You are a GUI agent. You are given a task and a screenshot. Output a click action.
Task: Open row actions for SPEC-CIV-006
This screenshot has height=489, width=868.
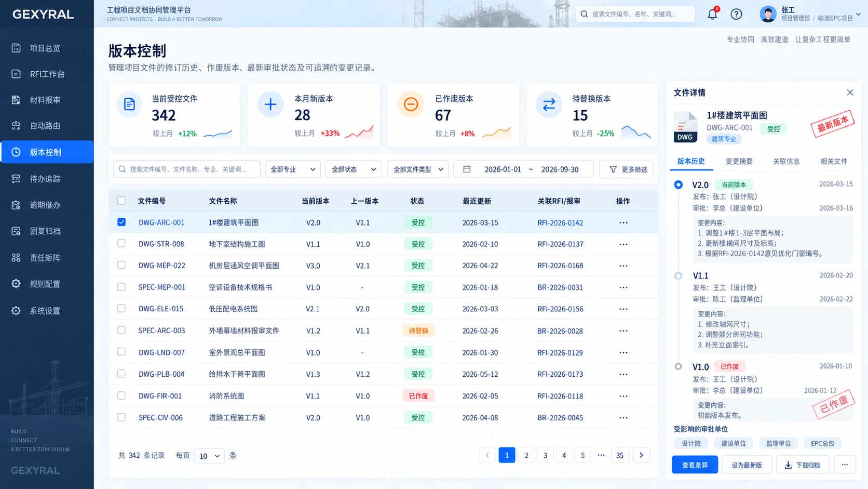coord(623,418)
